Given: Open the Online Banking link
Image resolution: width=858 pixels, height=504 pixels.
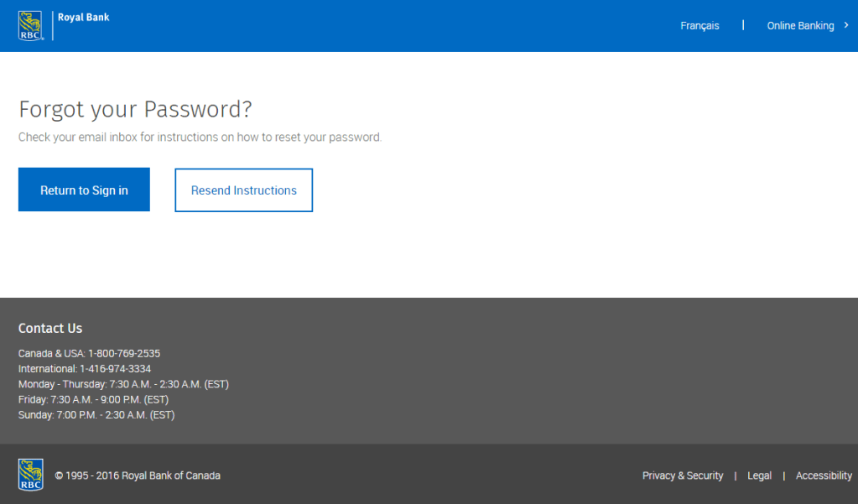Looking at the screenshot, I should click(x=800, y=26).
